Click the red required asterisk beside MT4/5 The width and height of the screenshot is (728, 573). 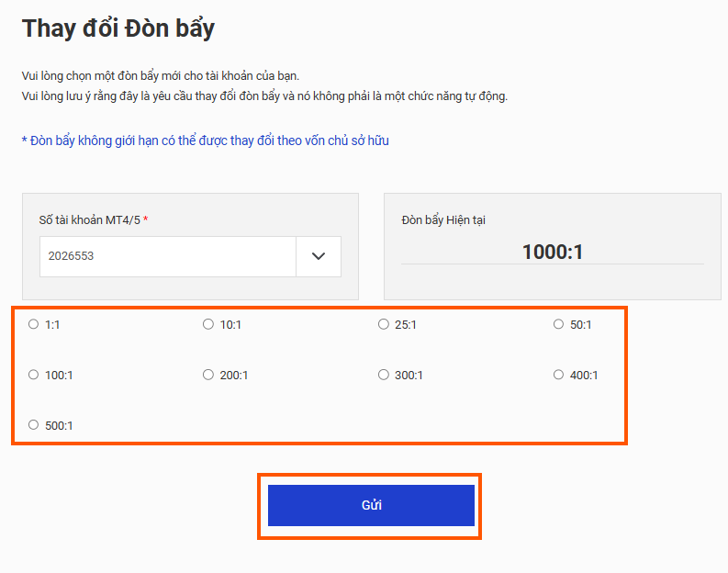point(145,220)
